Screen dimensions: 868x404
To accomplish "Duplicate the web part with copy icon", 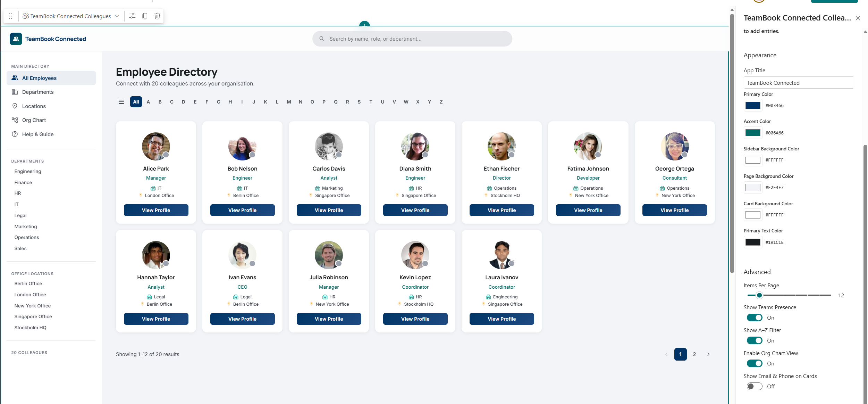I will point(145,16).
